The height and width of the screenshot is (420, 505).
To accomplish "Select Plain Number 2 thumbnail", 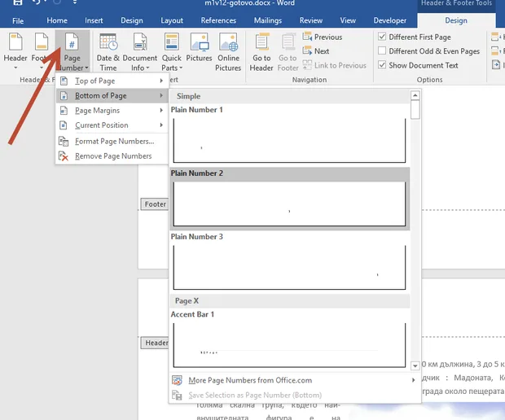I will tap(289, 203).
